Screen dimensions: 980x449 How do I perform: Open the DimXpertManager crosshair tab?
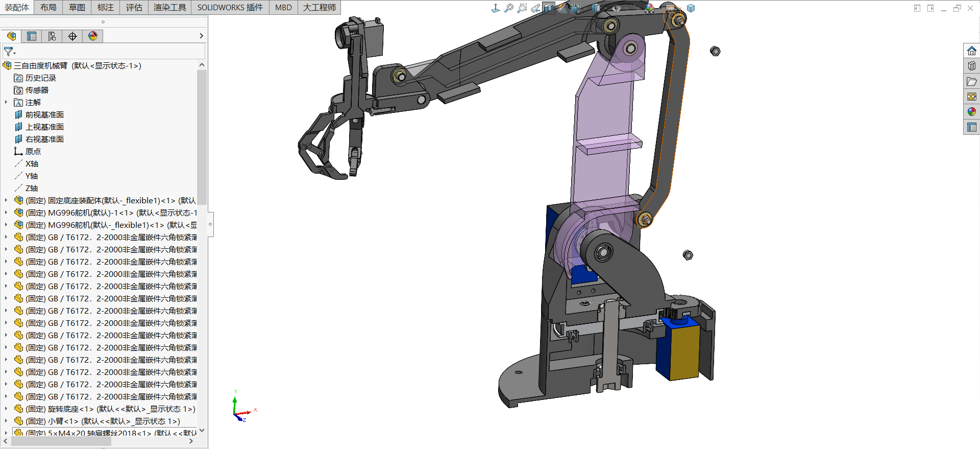[72, 36]
